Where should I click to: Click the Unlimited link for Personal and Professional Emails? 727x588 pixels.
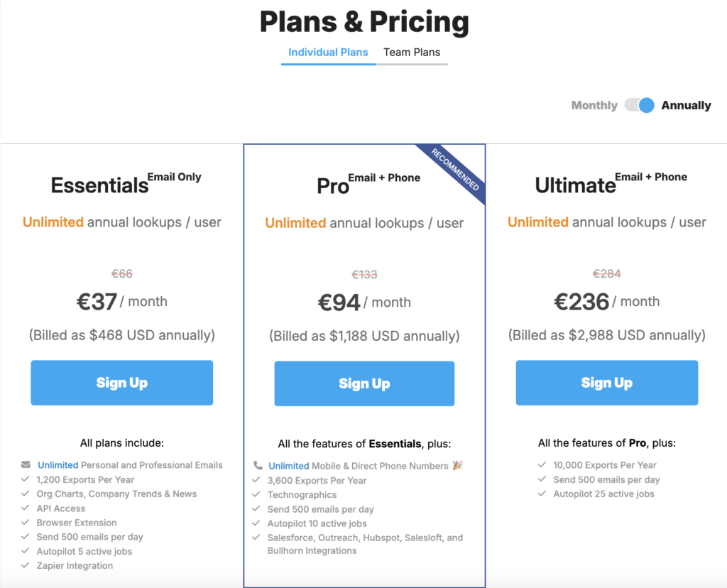coord(58,465)
